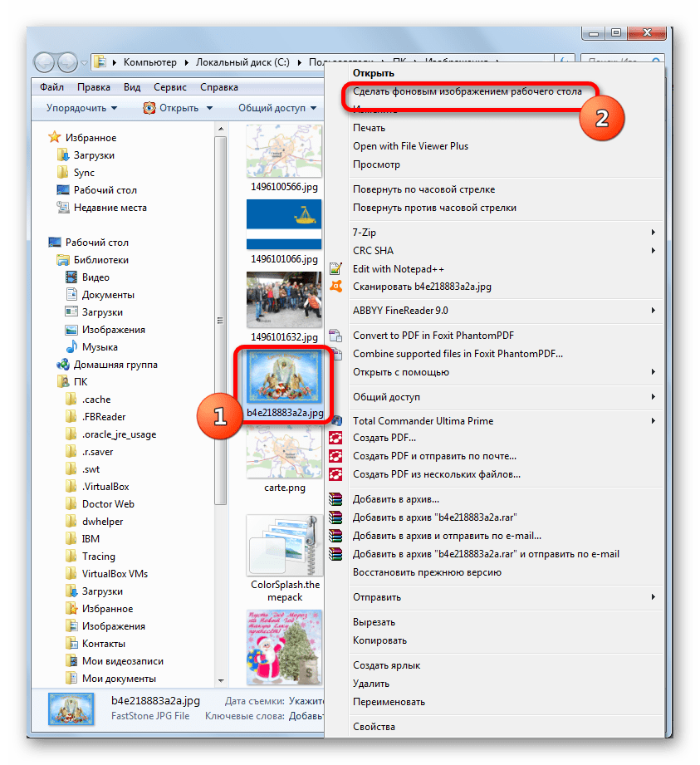Click the Библиотеки libraries icon
This screenshot has height=765, width=700.
click(62, 259)
